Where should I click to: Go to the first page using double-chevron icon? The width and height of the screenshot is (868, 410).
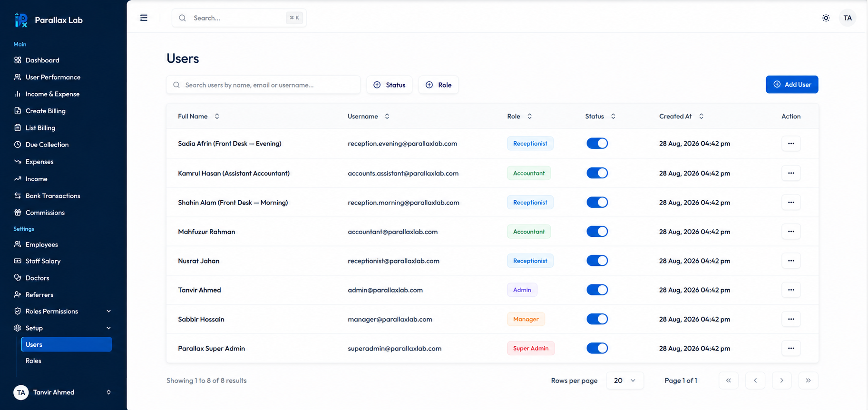(x=729, y=381)
